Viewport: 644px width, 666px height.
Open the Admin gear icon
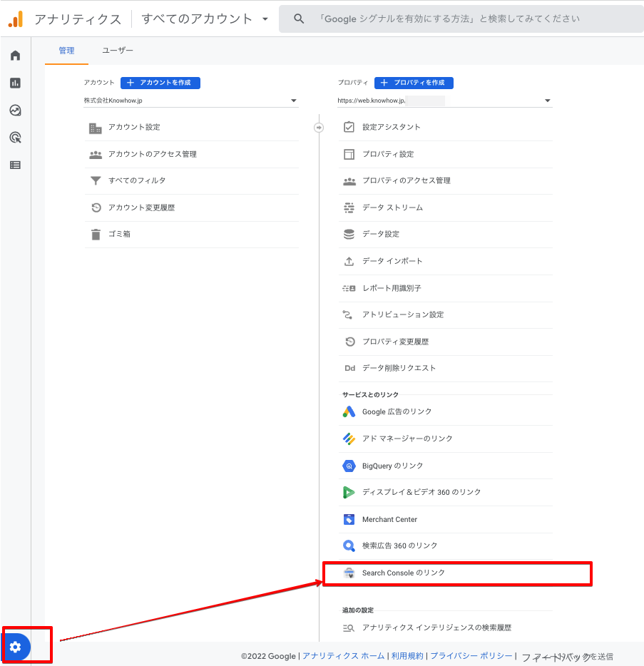point(15,647)
